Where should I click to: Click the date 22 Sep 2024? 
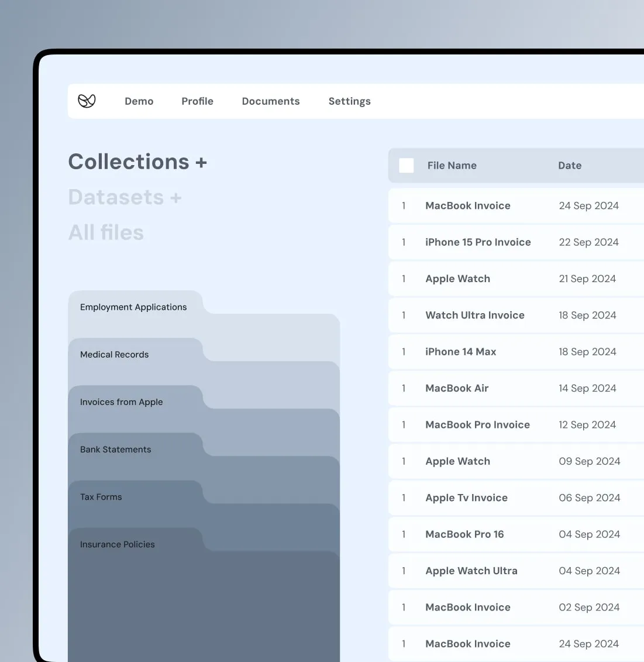point(588,242)
